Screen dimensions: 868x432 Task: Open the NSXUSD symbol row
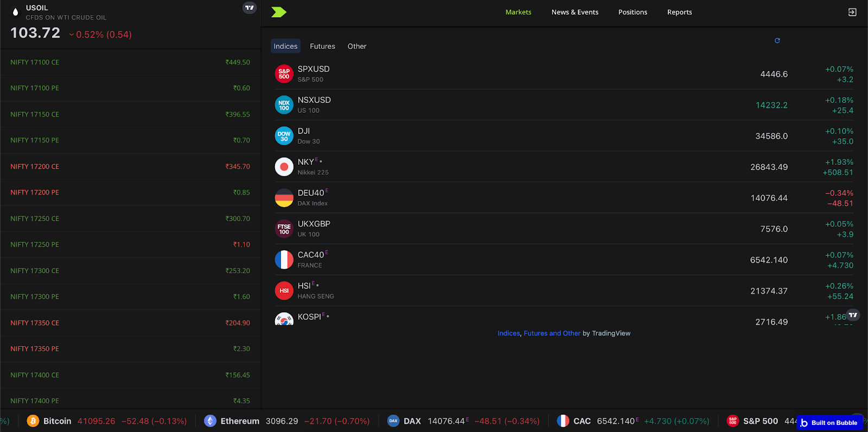[564, 105]
